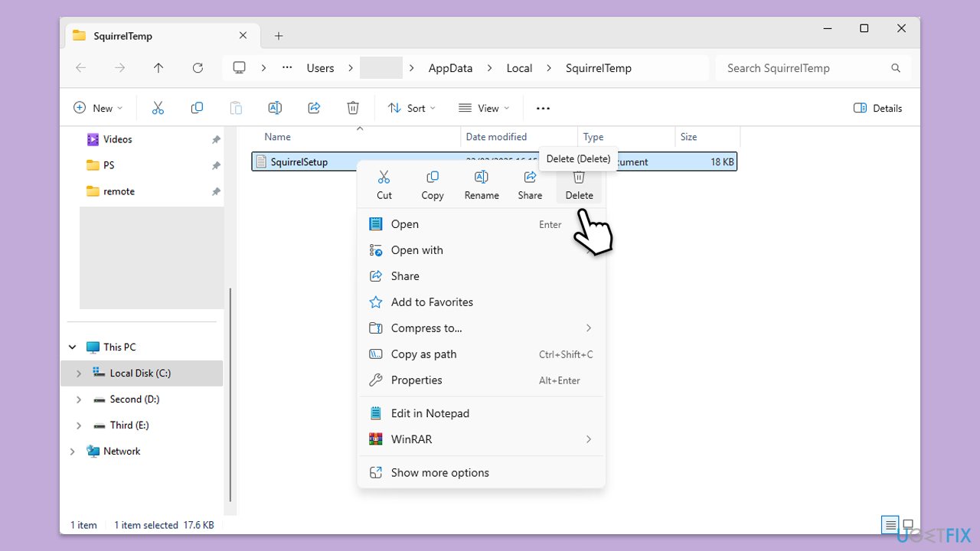This screenshot has width=980, height=551.
Task: Click toolbar scissors Cut icon
Action: 158,108
